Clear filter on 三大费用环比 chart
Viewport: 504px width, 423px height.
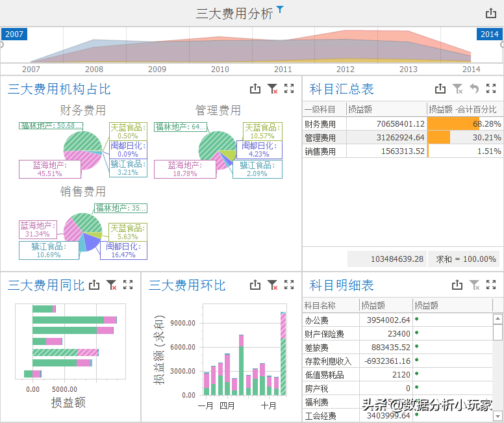coord(273,285)
